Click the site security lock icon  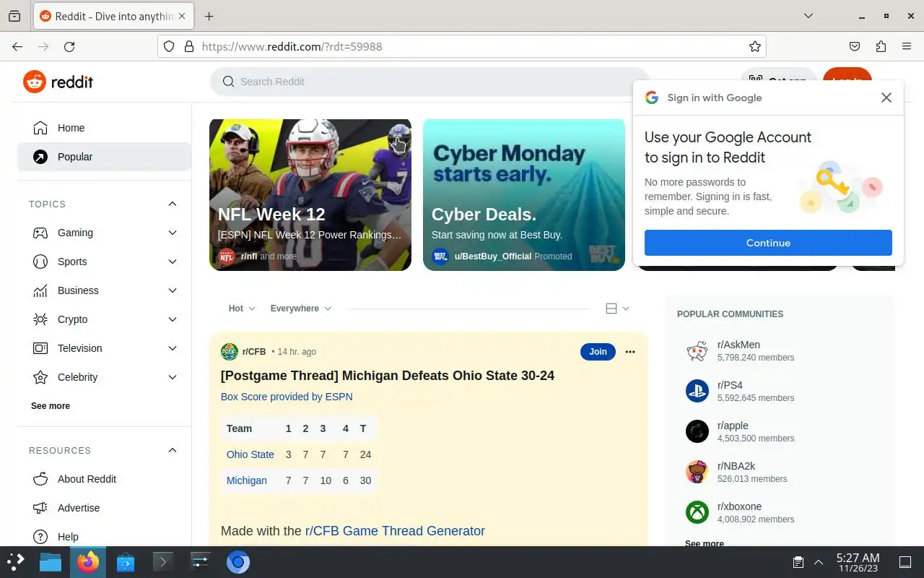189,46
